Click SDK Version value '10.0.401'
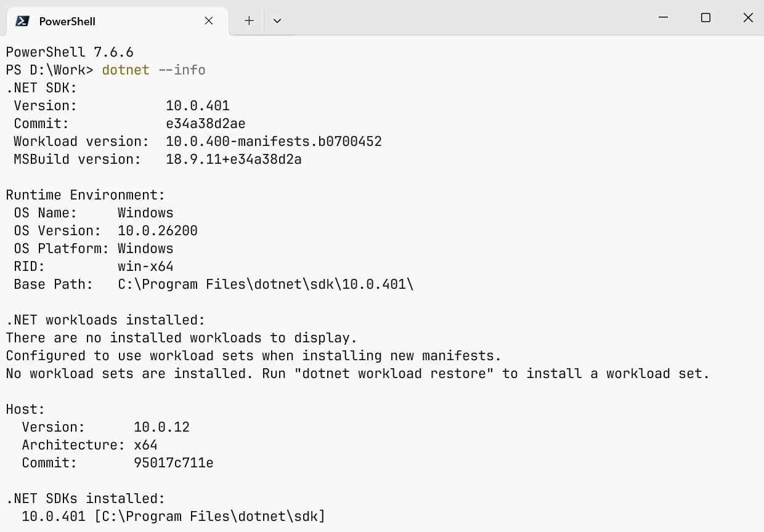The height and width of the screenshot is (532, 764). pos(198,106)
